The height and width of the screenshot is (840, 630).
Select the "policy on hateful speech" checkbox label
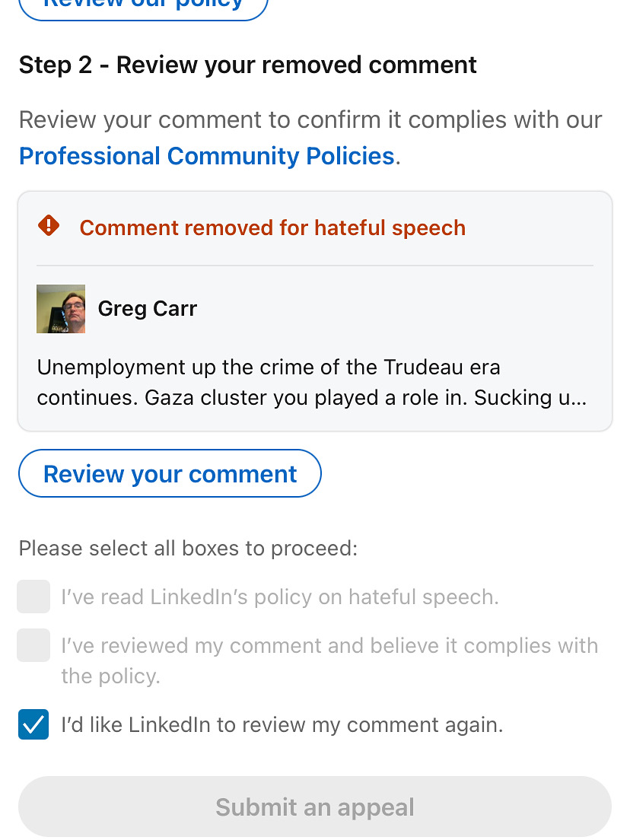[x=279, y=597]
